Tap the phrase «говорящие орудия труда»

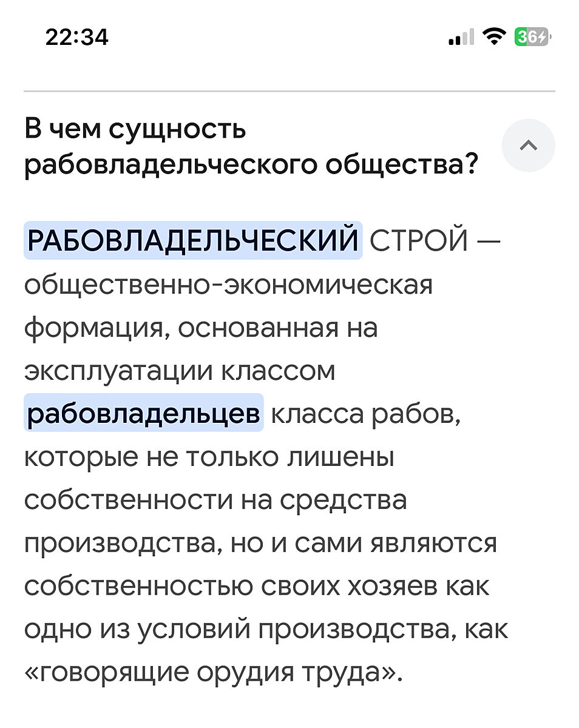[212, 672]
